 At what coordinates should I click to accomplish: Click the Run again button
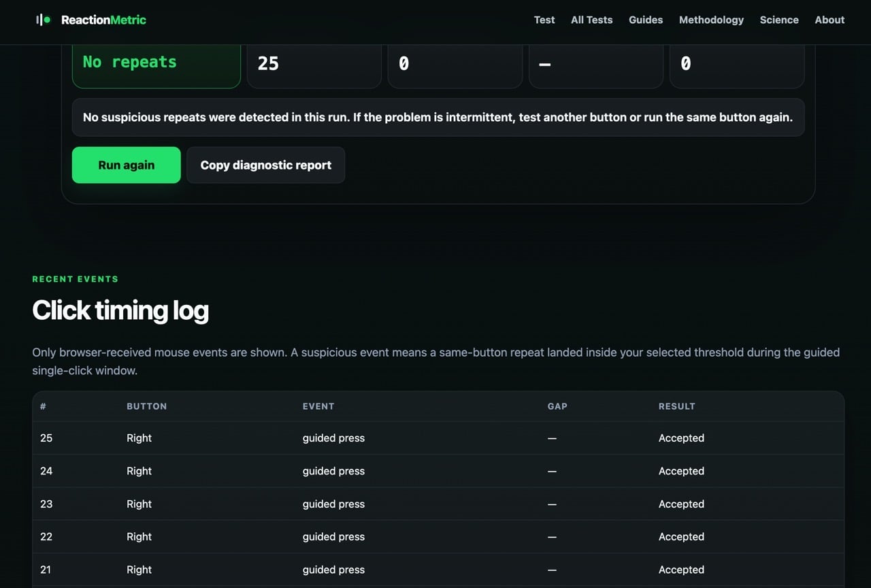pos(127,165)
